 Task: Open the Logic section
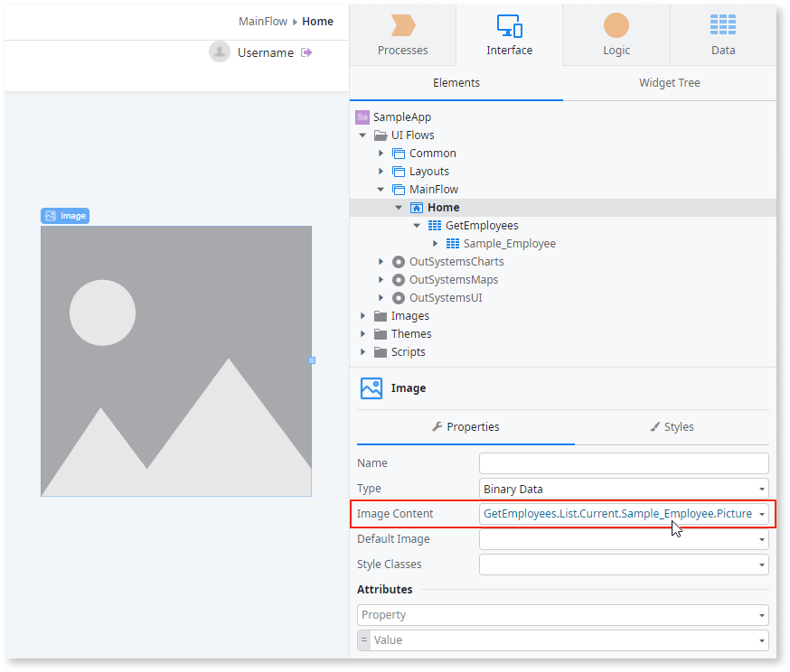(x=616, y=36)
